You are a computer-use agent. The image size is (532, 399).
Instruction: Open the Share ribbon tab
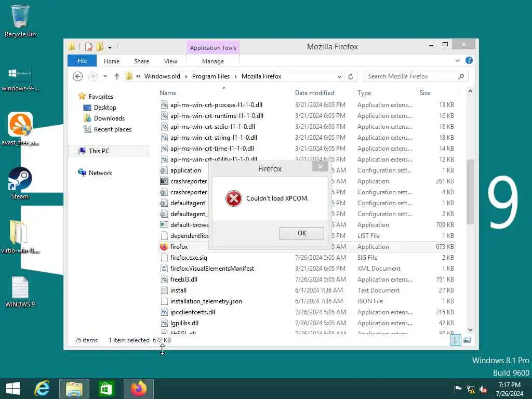tap(141, 61)
